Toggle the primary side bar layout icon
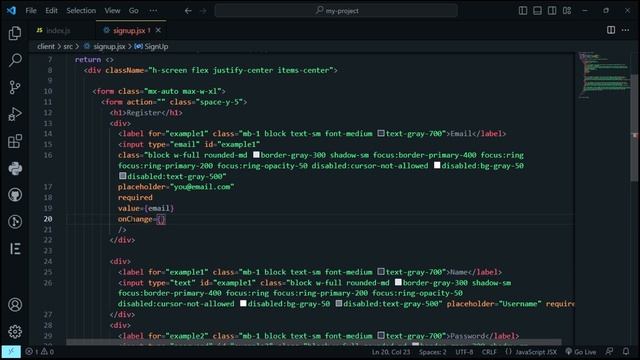This screenshot has width=640, height=360. [x=523, y=11]
